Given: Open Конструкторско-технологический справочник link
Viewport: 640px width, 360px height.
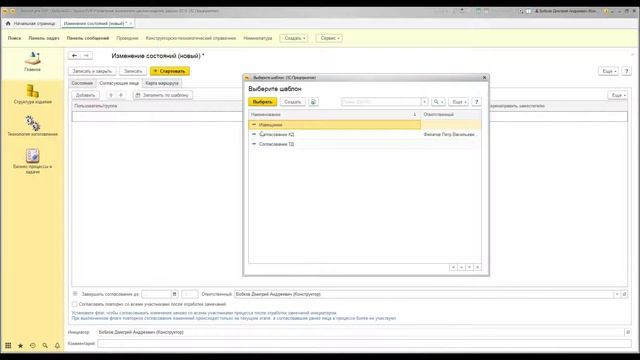Looking at the screenshot, I should [x=191, y=38].
